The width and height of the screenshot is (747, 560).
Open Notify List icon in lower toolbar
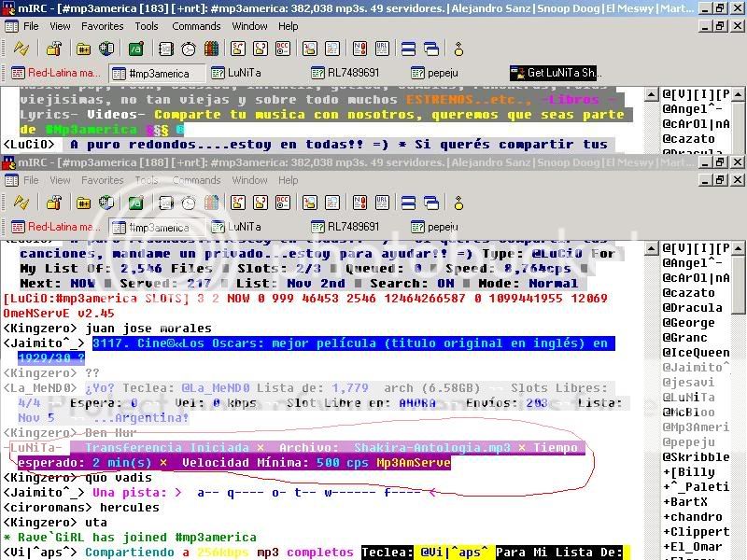coord(359,203)
